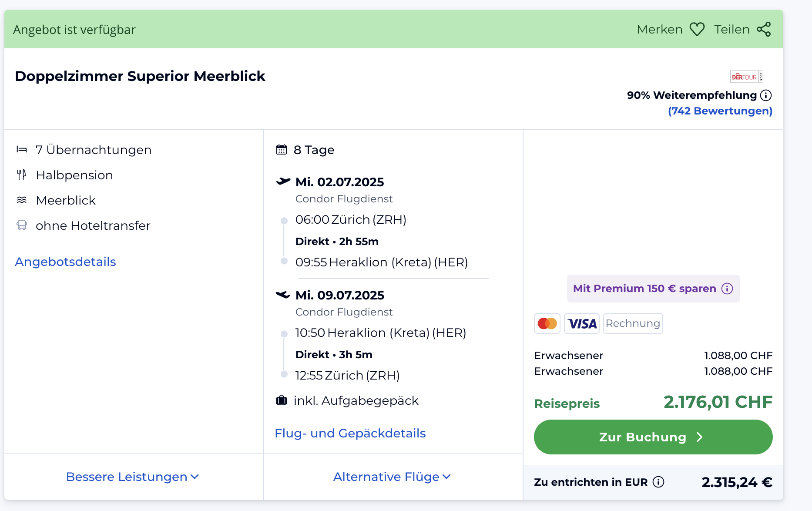Click the Zur Buchung button
The image size is (812, 511).
click(x=653, y=437)
